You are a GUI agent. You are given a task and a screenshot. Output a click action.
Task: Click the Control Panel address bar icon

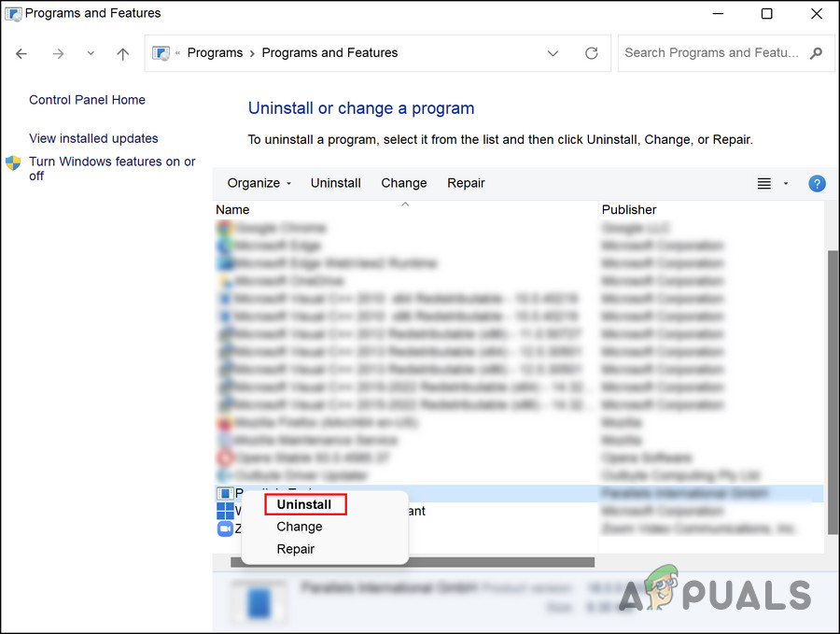pos(162,53)
